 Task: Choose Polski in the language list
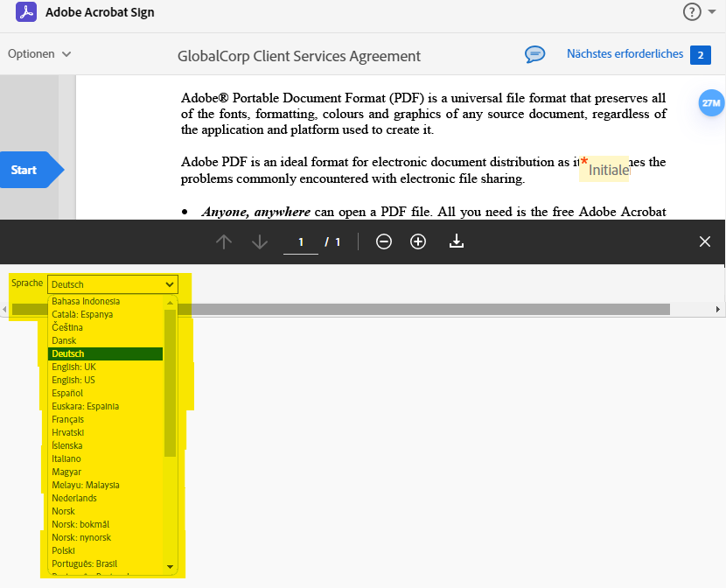(x=106, y=550)
